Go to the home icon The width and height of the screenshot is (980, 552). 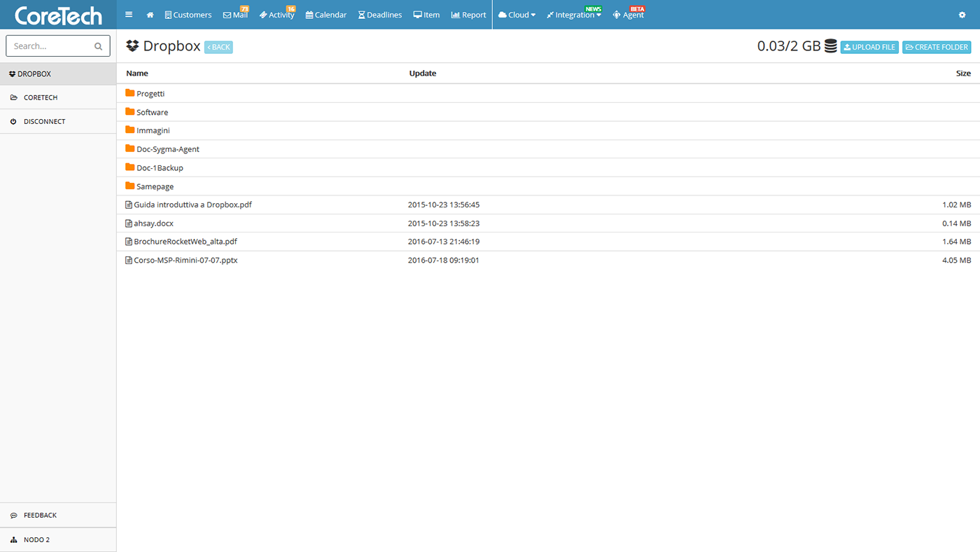pyautogui.click(x=150, y=15)
